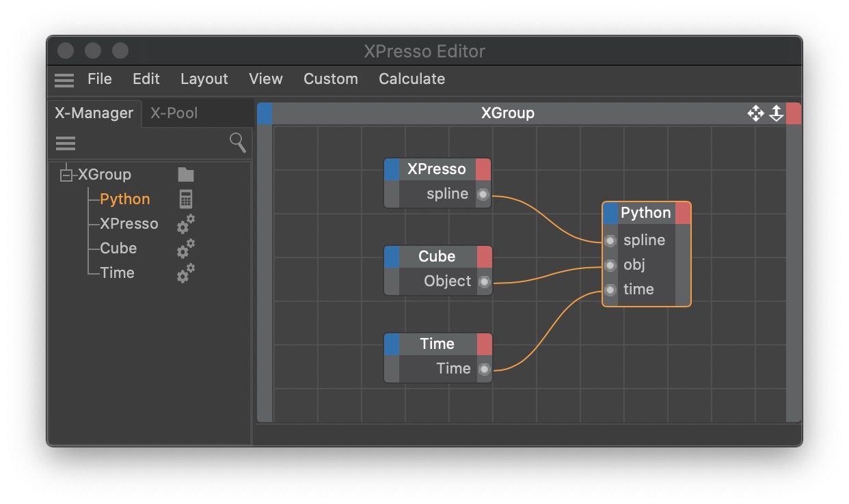Image resolution: width=849 pixels, height=504 pixels.
Task: Select the Python node title
Action: tap(646, 213)
